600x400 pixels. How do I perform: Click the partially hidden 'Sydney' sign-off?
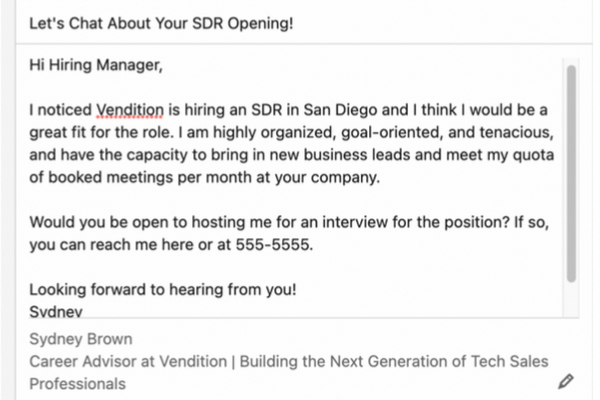(56, 311)
